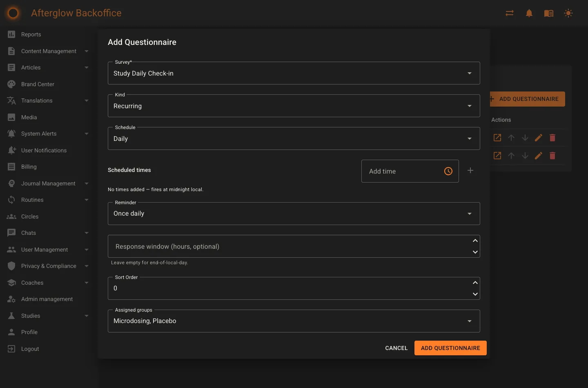Click the Translations language icon
Image resolution: width=588 pixels, height=388 pixels.
point(11,100)
